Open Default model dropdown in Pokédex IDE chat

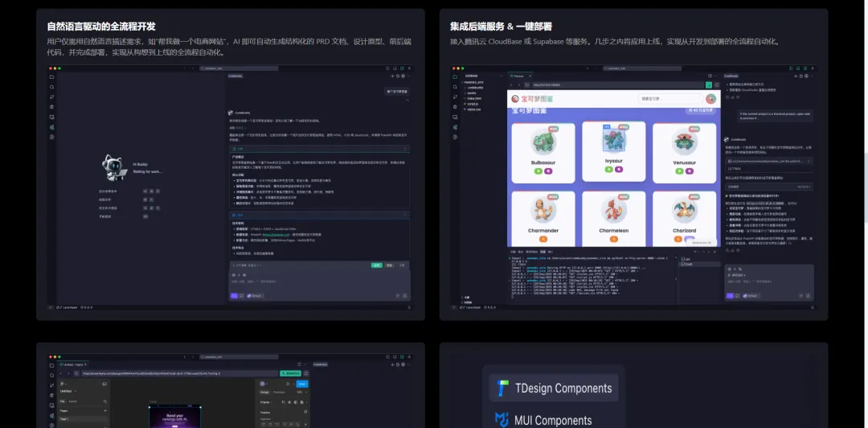click(751, 295)
